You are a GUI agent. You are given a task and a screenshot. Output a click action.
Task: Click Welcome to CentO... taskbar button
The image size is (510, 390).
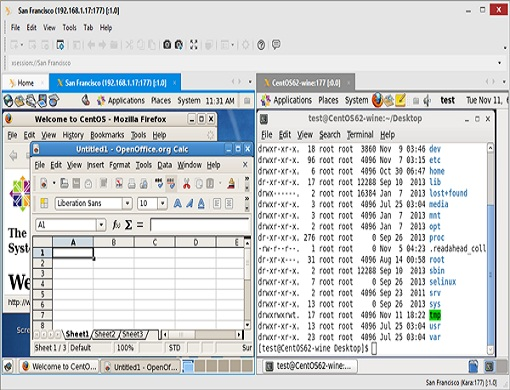click(59, 367)
